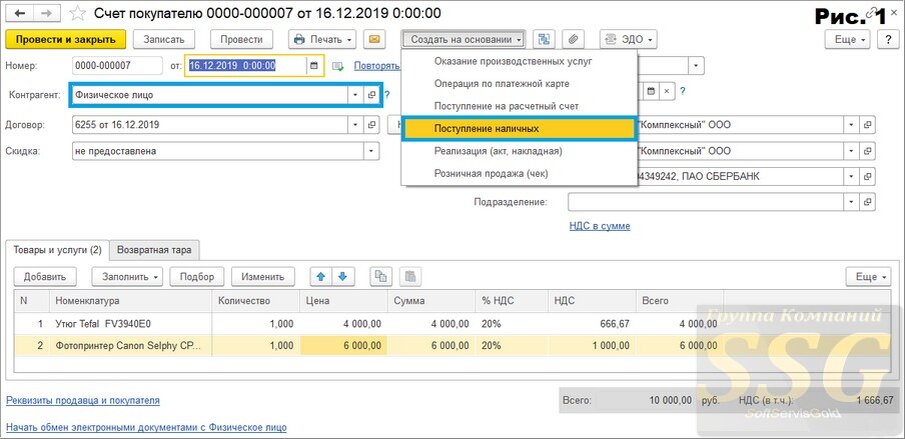Open the Договор record with open icon
The height and width of the screenshot is (439, 905).
pyautogui.click(x=372, y=125)
